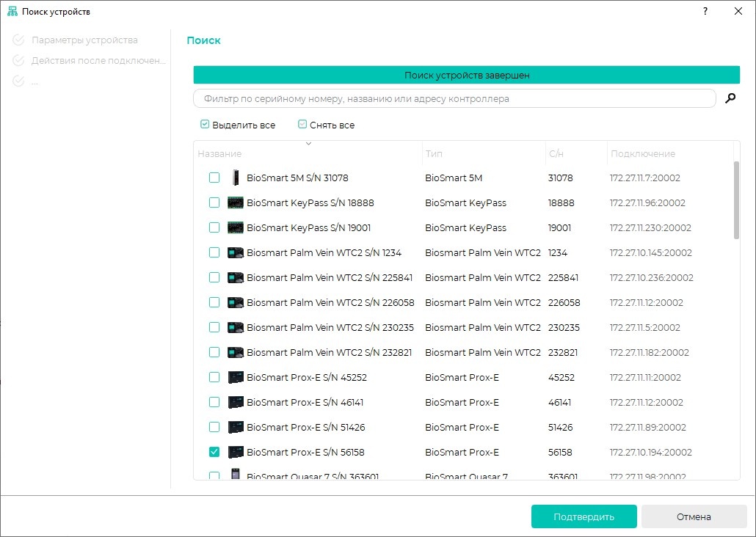
Task: Click the Подтвердить button
Action: (584, 516)
